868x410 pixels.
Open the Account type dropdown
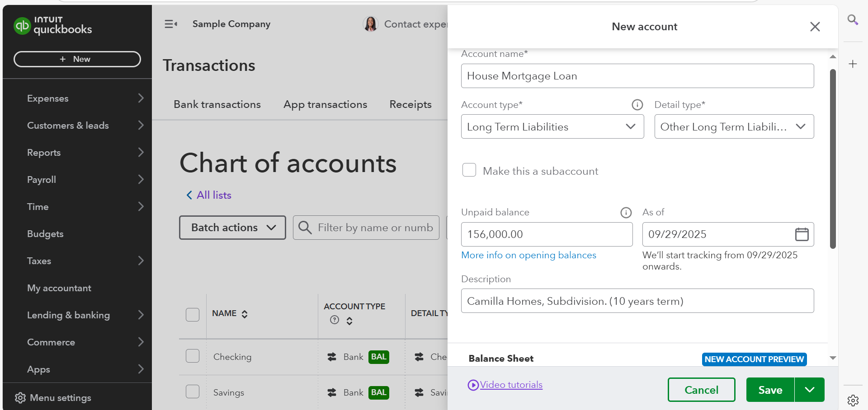point(552,126)
